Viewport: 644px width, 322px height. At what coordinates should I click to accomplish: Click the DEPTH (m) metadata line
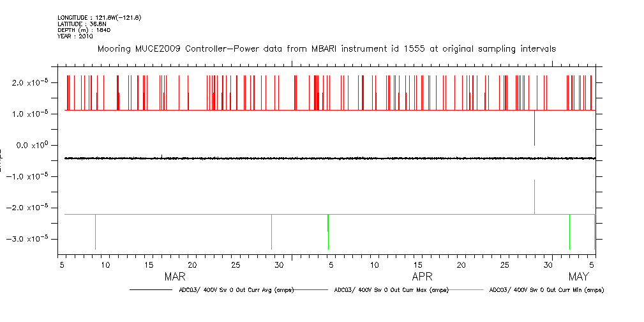tap(84, 30)
